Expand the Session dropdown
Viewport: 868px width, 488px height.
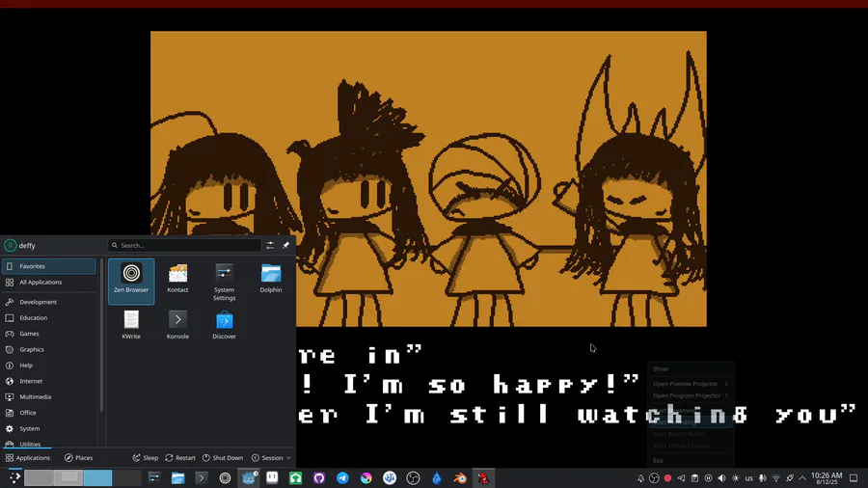click(x=271, y=457)
